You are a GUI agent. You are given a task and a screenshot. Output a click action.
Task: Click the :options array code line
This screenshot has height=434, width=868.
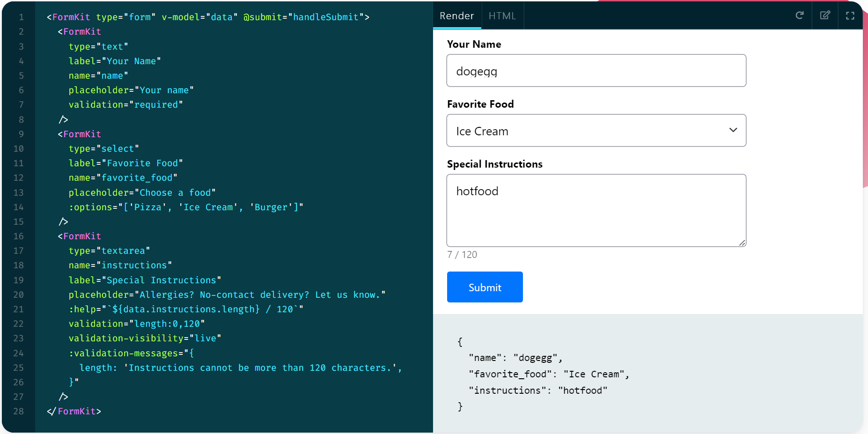click(x=186, y=207)
